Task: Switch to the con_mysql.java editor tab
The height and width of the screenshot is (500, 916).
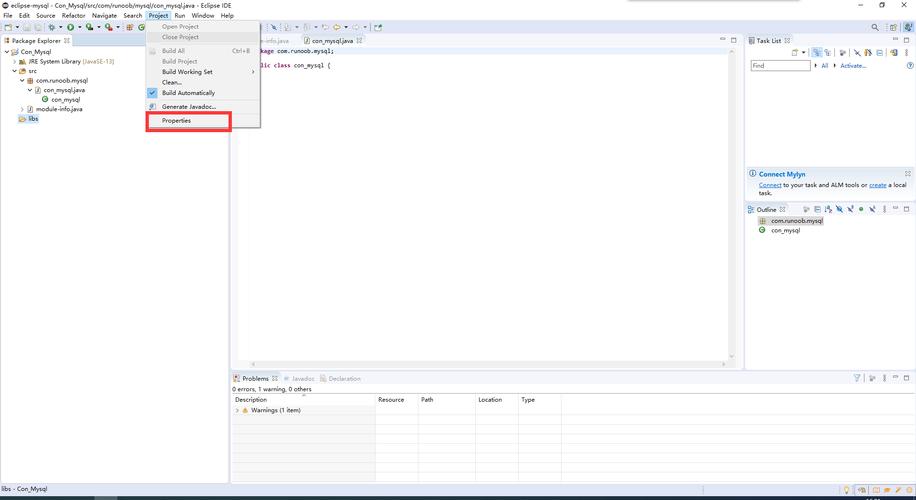Action: [x=332, y=41]
